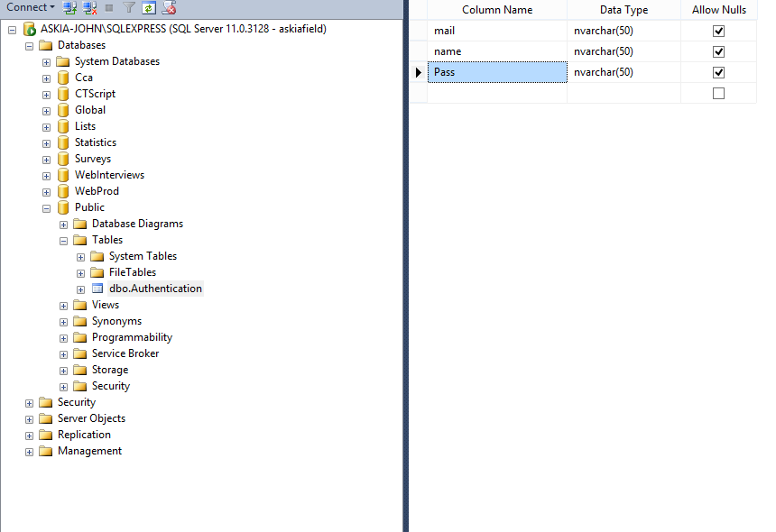Click the script error icon in toolbar
Image resolution: width=776 pixels, height=532 pixels.
pos(169,7)
